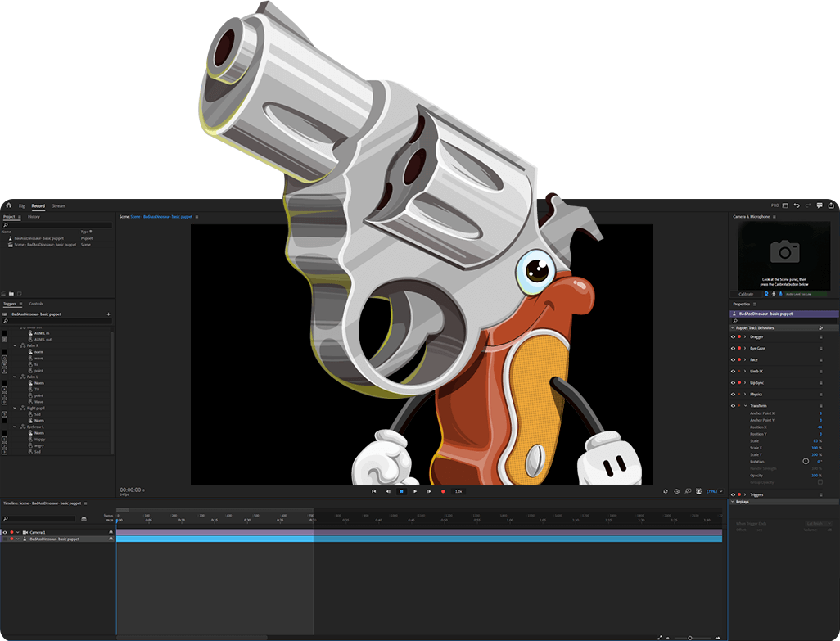Select the Home icon in the top bar

[8, 205]
